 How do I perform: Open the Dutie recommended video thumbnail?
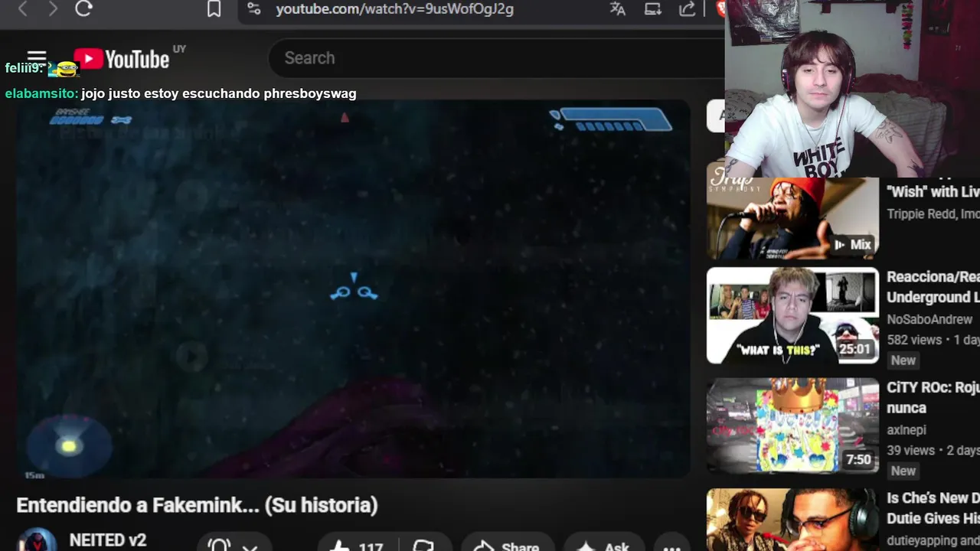point(792,520)
